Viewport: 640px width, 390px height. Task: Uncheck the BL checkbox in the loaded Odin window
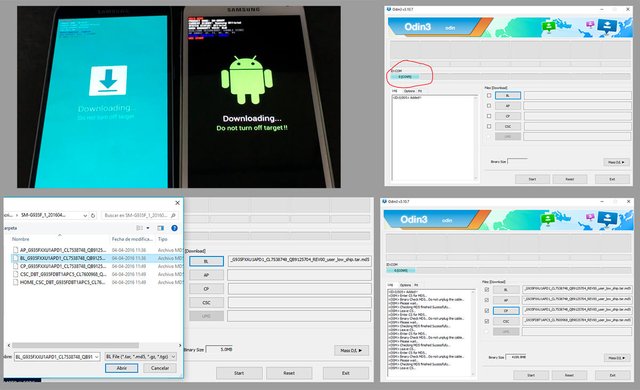pos(487,290)
